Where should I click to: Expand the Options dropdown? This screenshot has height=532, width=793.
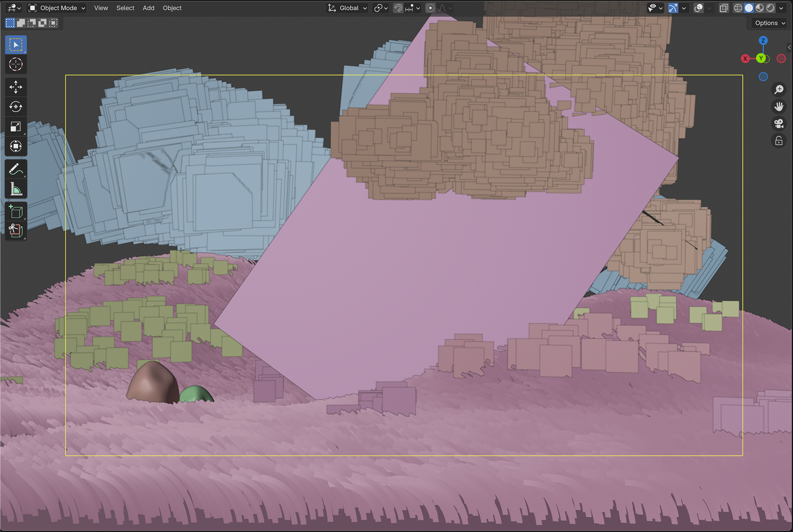pos(770,23)
